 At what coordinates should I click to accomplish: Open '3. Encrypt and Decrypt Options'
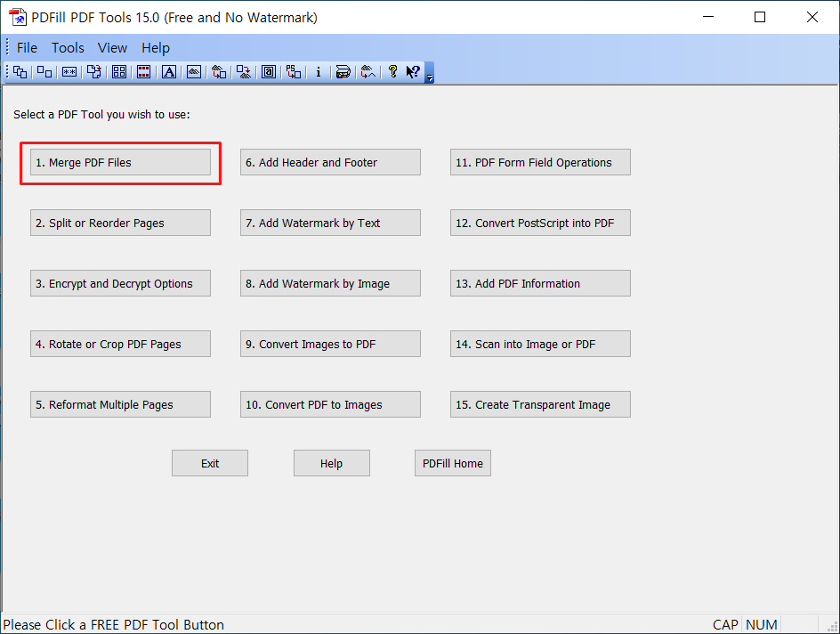click(x=120, y=283)
